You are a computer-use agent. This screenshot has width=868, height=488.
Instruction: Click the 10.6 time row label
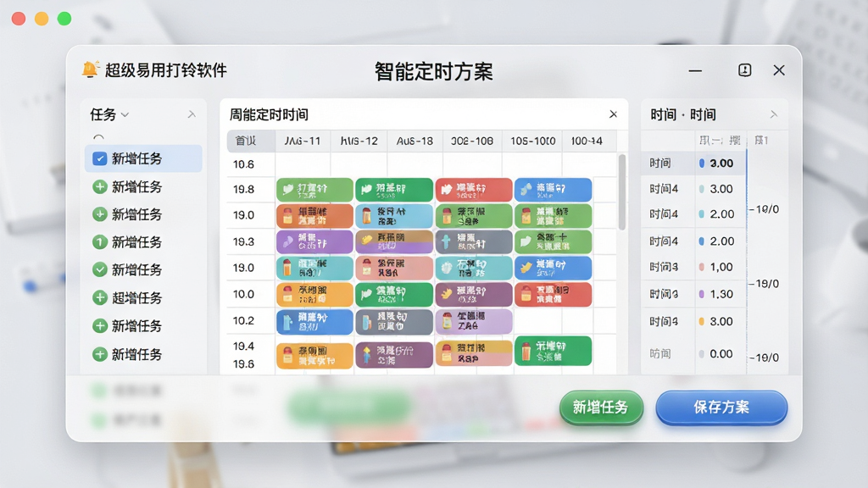(x=243, y=164)
